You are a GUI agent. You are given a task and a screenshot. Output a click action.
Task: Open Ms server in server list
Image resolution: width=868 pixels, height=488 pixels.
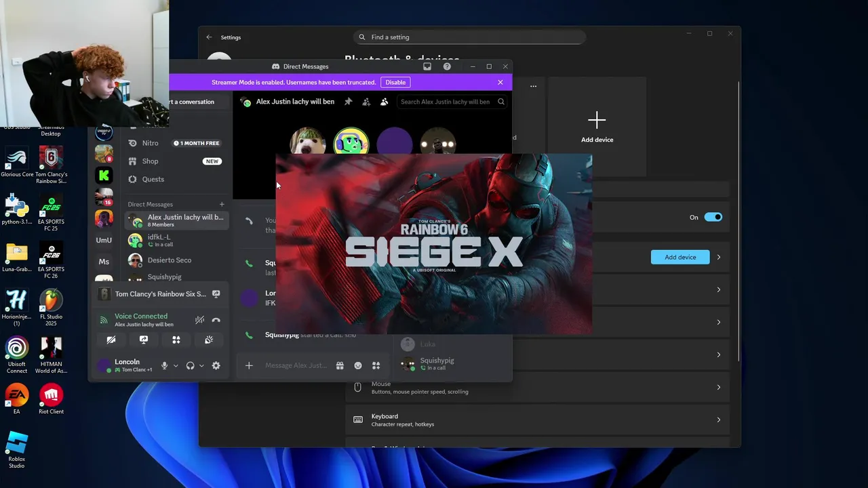104,262
